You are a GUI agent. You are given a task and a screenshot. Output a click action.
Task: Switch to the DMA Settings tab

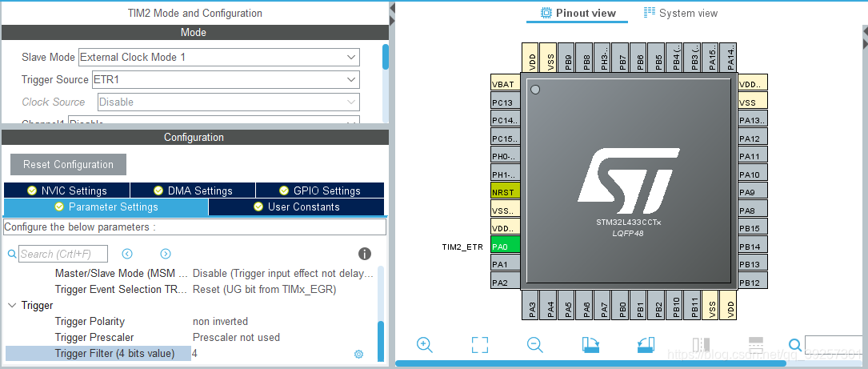[193, 191]
